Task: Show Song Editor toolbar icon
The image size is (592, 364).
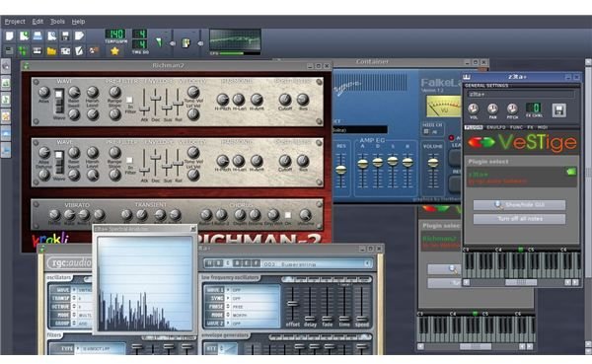Action: pyautogui.click(x=9, y=50)
